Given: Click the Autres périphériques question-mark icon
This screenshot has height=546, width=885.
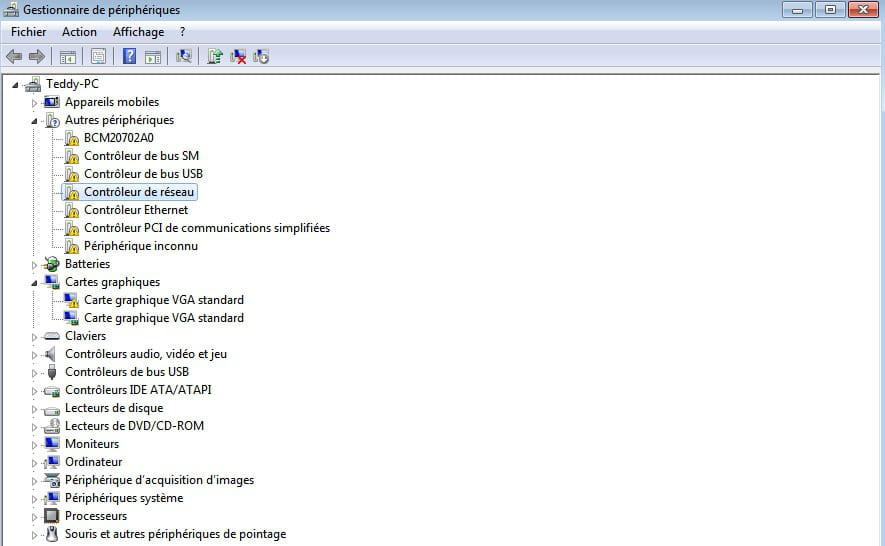Looking at the screenshot, I should click(52, 120).
